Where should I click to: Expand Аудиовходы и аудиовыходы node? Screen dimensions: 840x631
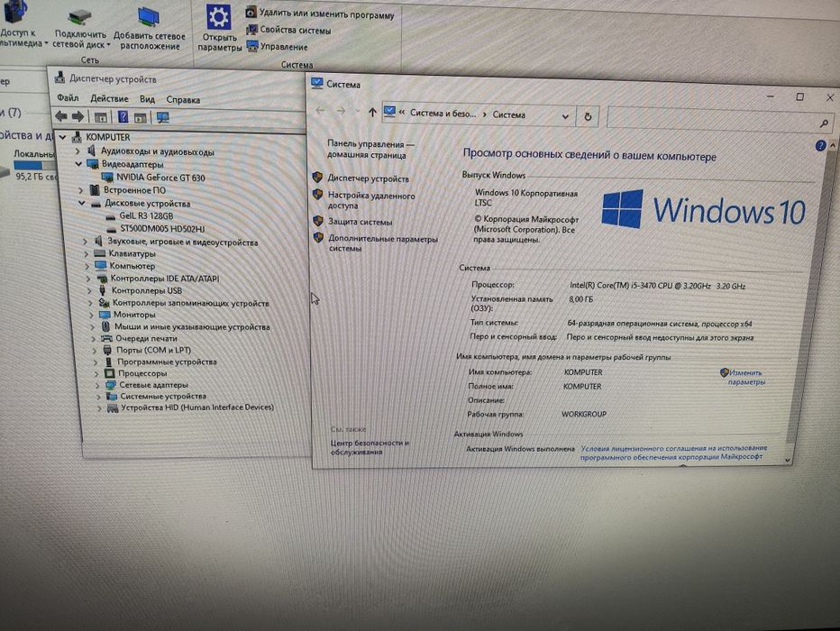pos(78,151)
